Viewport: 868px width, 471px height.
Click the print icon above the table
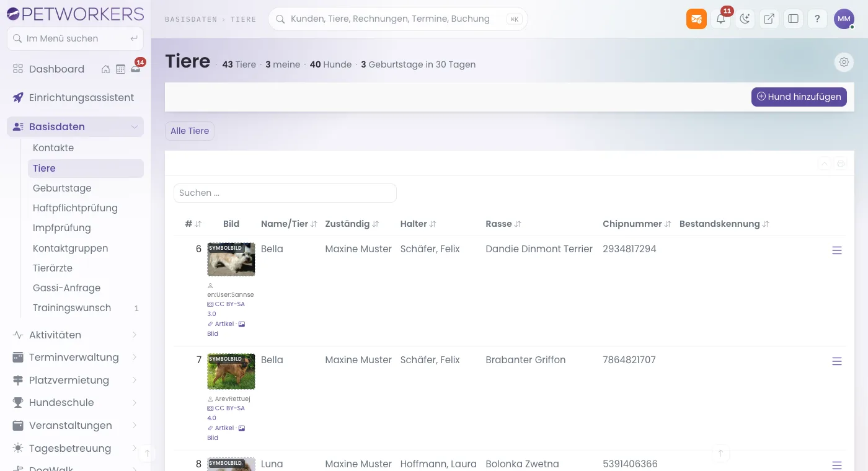point(841,164)
